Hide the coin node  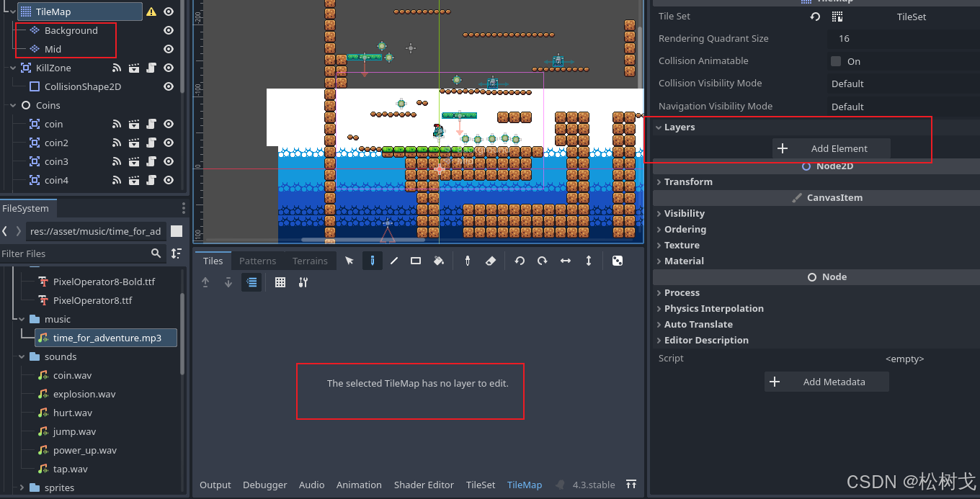coord(169,124)
